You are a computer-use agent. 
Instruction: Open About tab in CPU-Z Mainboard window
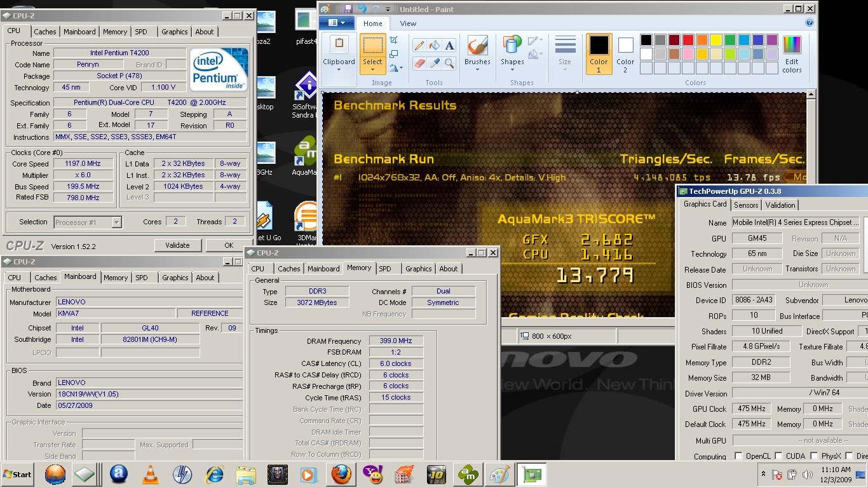(x=205, y=278)
